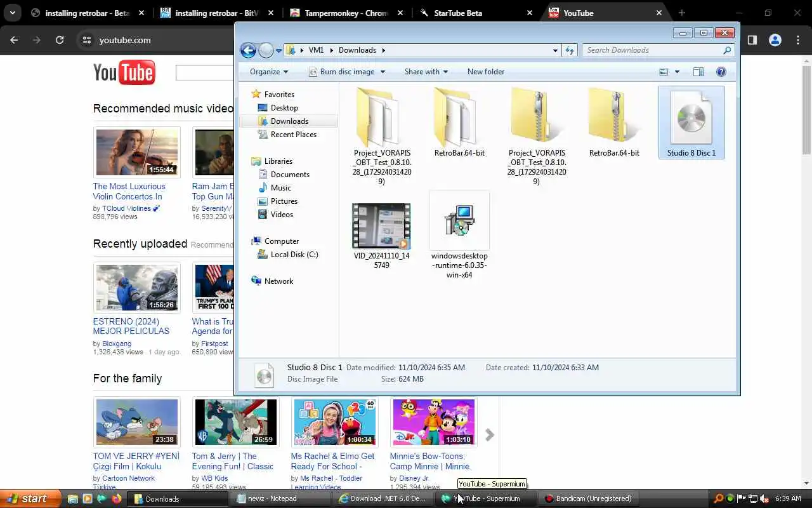This screenshot has width=812, height=508.
Task: Click next arrow in For the family row
Action: click(x=489, y=435)
